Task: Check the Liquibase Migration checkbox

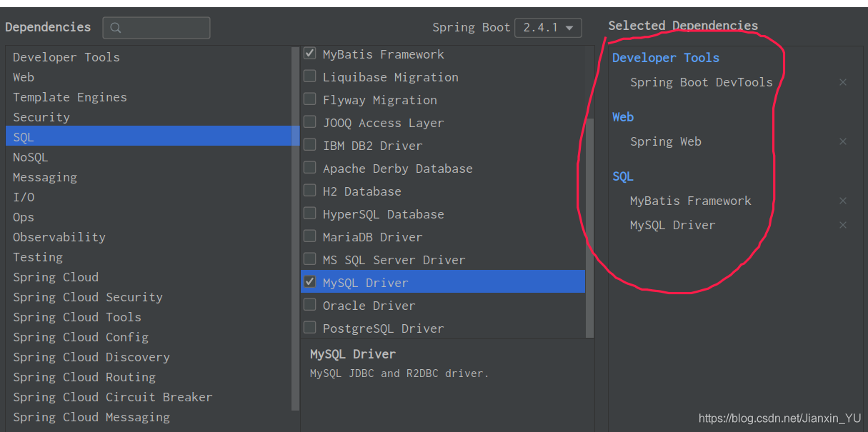Action: click(x=310, y=76)
